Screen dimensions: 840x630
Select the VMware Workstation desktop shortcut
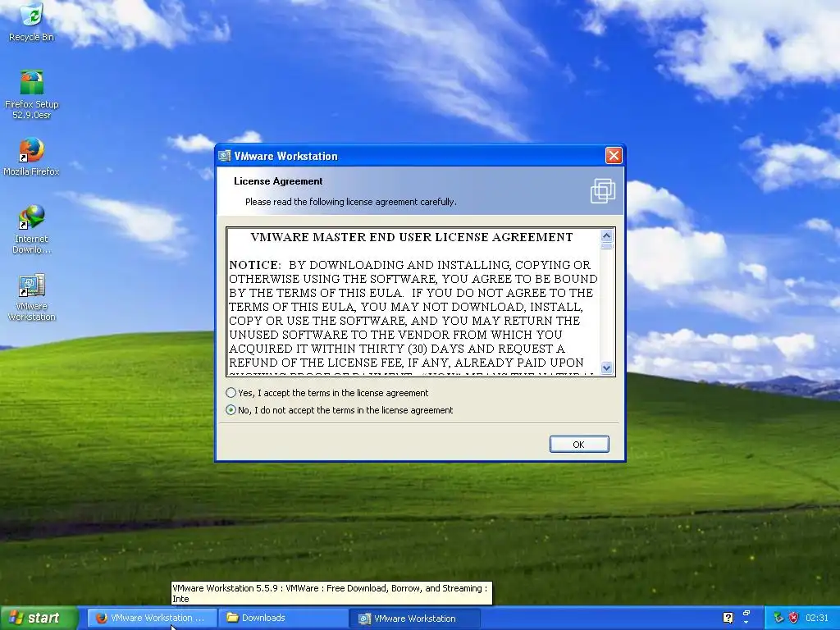click(x=32, y=297)
